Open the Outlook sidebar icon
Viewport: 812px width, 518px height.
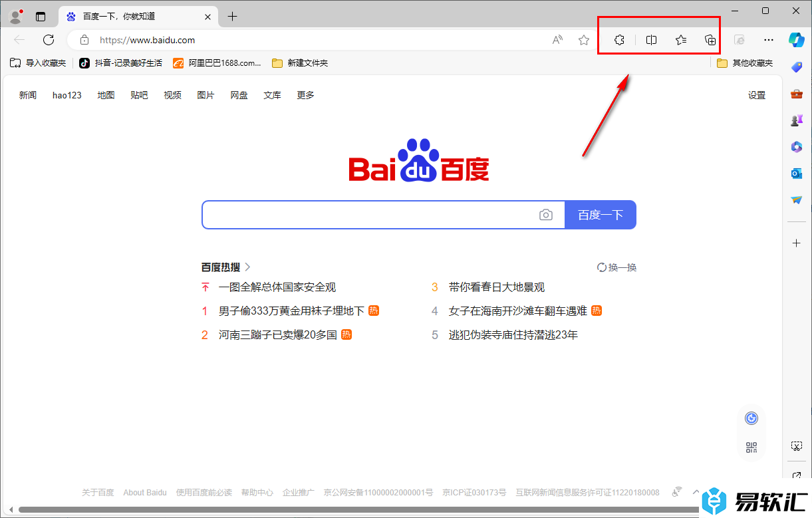[796, 174]
